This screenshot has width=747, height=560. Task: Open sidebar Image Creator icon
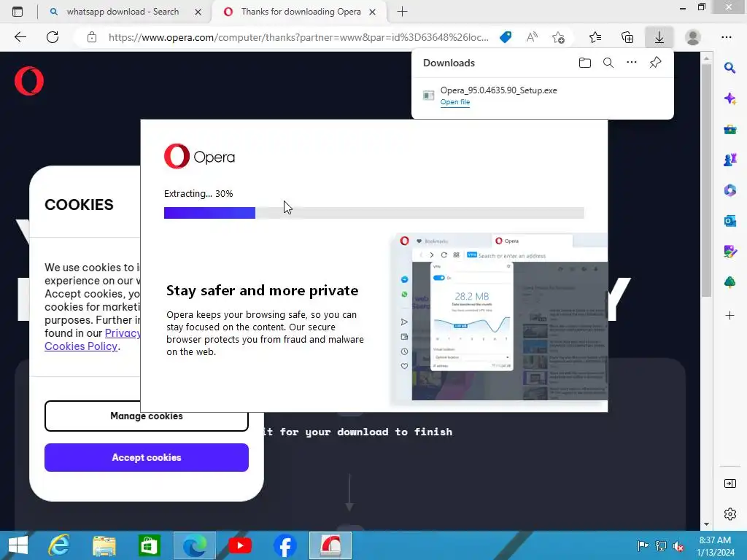point(729,252)
